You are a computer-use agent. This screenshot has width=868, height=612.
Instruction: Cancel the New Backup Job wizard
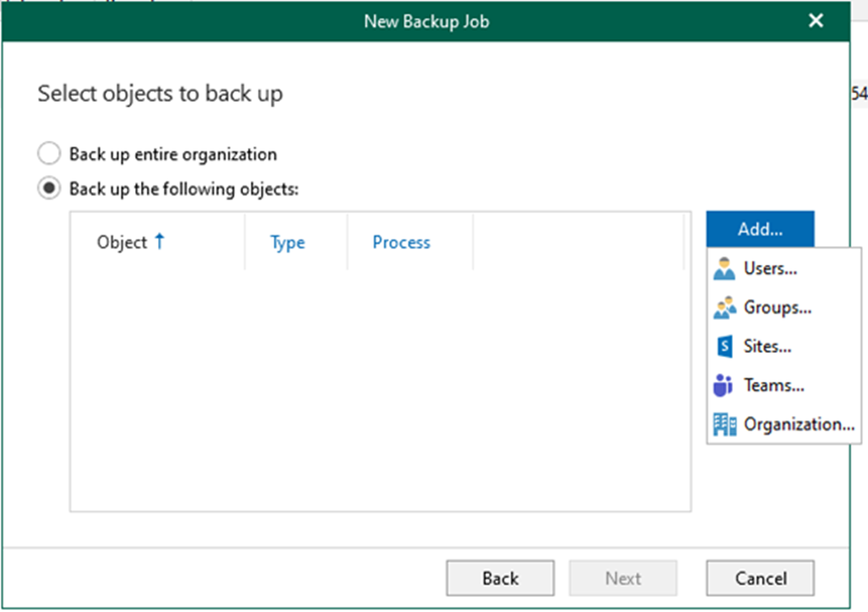pyautogui.click(x=760, y=578)
